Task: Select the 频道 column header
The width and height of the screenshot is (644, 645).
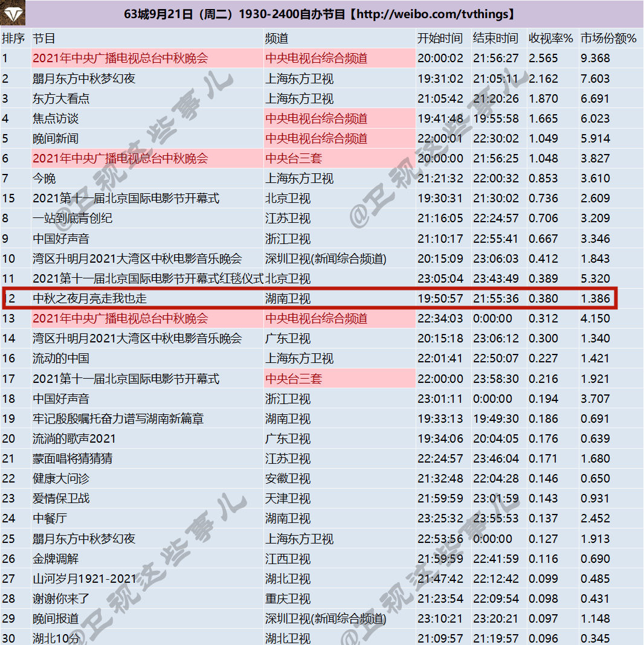Action: [275, 37]
